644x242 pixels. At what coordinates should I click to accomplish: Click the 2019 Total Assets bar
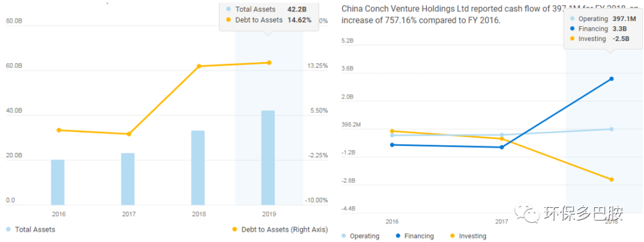(268, 157)
